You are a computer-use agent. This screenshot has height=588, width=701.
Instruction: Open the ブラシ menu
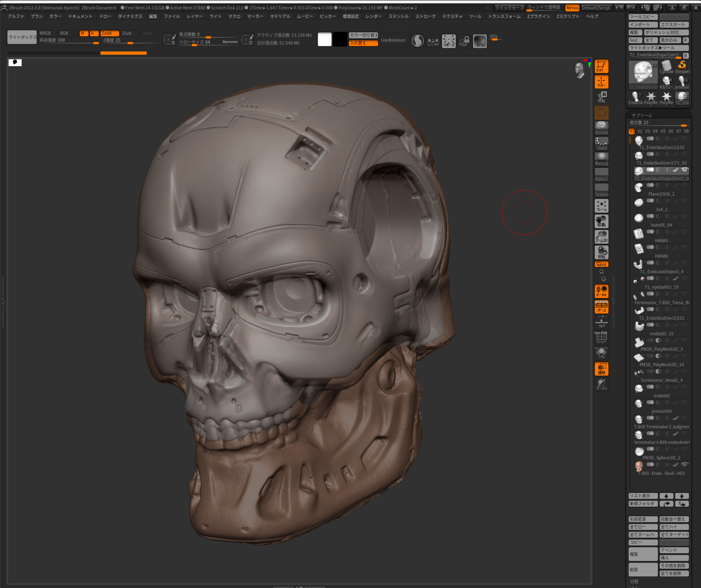tap(36, 16)
